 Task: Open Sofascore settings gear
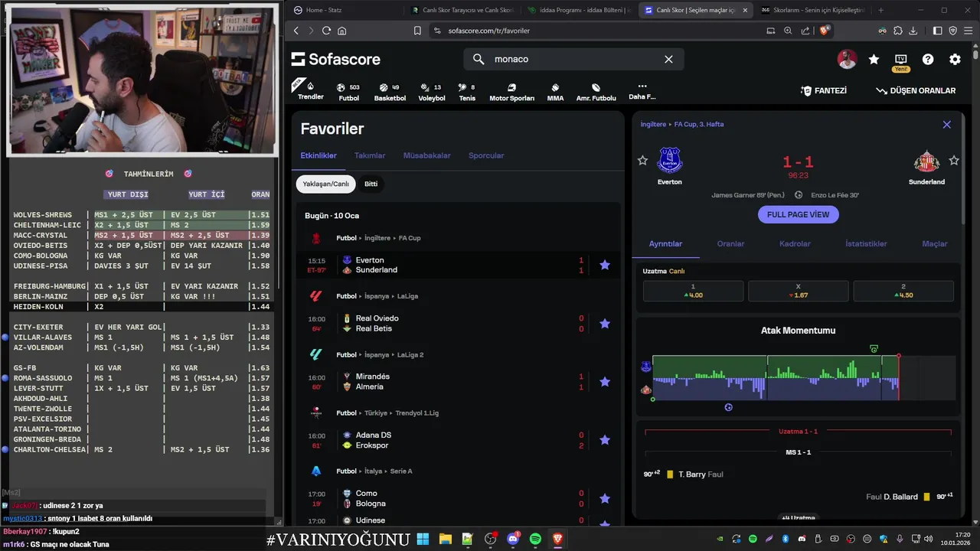click(955, 59)
